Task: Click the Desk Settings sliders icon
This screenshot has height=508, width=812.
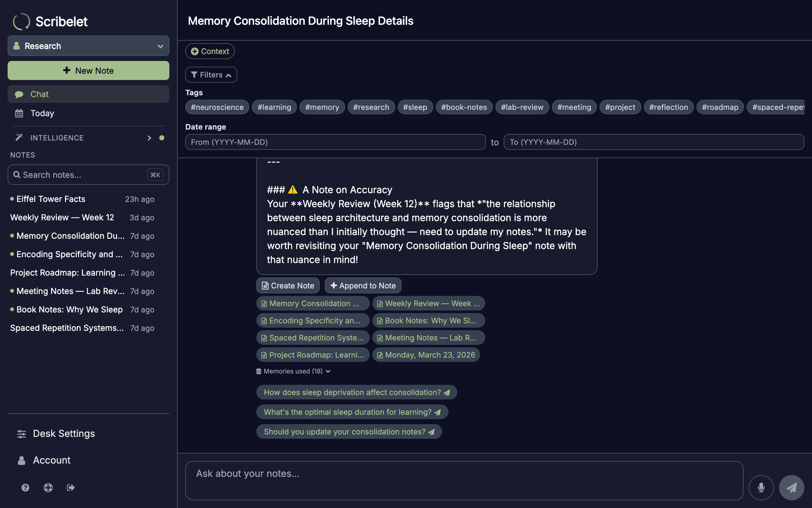Action: click(22, 434)
